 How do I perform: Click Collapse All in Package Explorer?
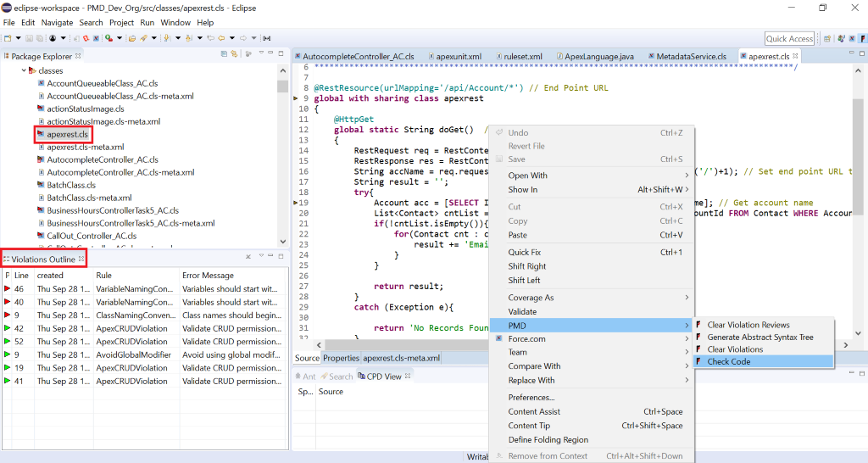(x=224, y=53)
